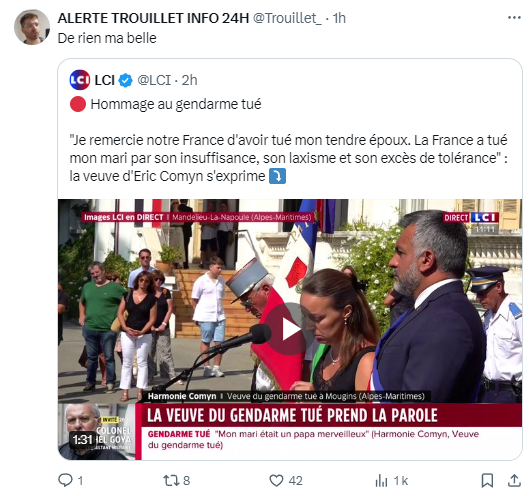The height and width of the screenshot is (496, 532).
Task: Click the 1:31 video duration badge
Action: click(x=82, y=440)
